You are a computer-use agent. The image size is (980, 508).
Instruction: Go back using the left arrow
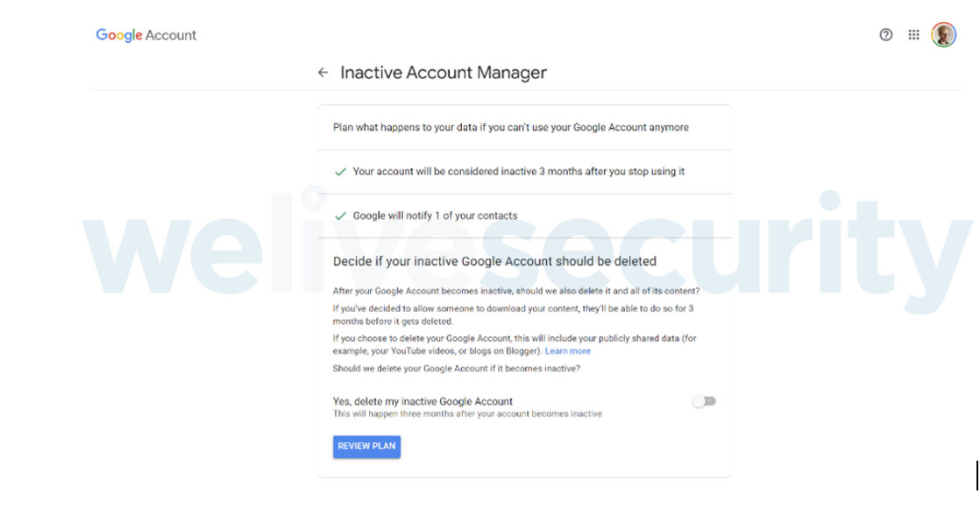click(323, 73)
